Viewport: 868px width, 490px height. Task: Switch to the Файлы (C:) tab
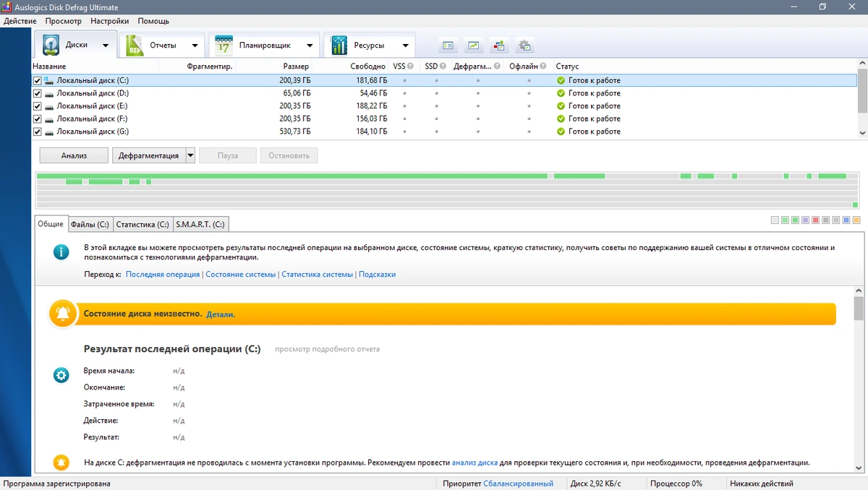[90, 225]
